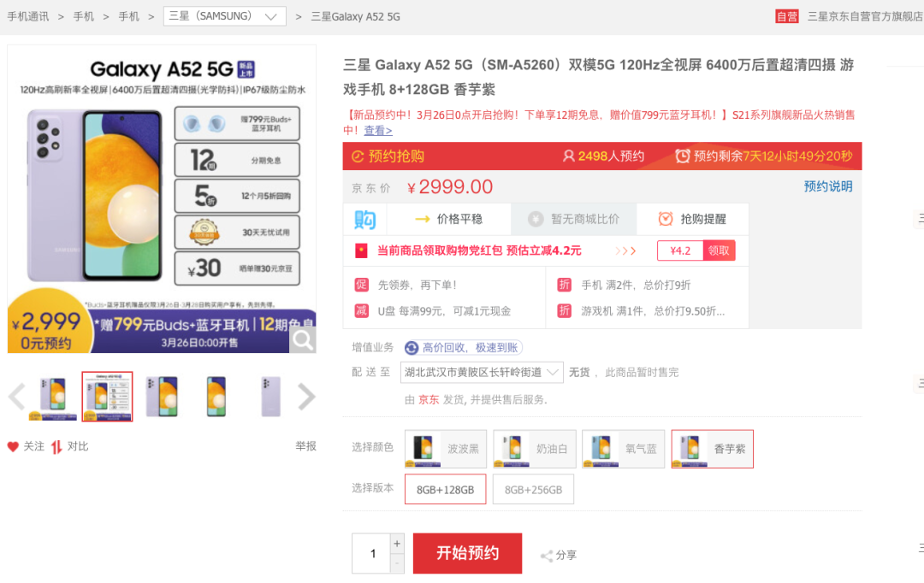Select the 香芋紫 color option

713,449
